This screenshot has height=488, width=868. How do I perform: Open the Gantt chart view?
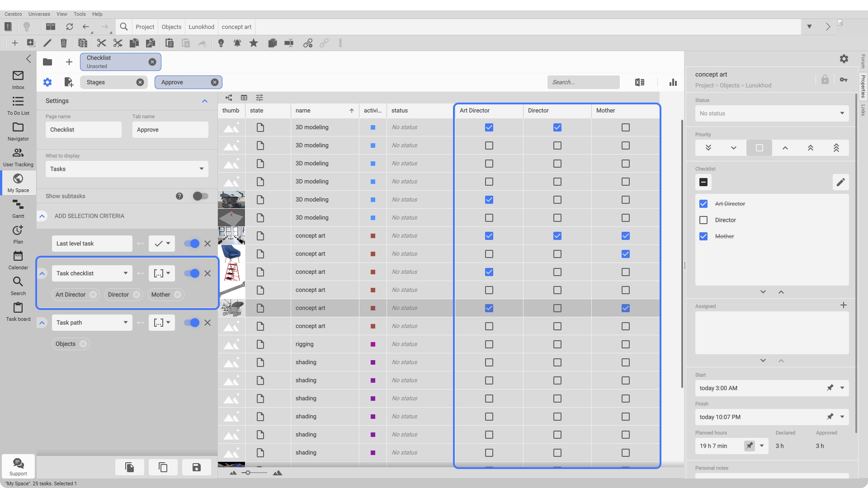[x=18, y=208]
